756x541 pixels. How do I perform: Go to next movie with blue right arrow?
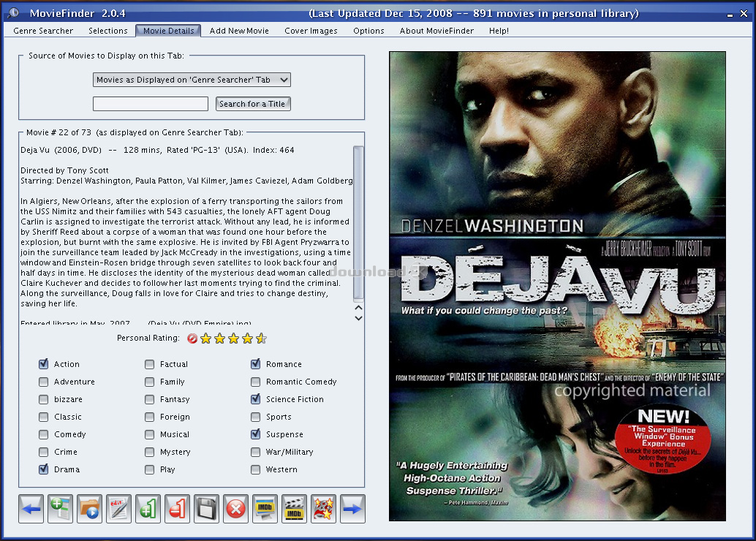pos(352,509)
